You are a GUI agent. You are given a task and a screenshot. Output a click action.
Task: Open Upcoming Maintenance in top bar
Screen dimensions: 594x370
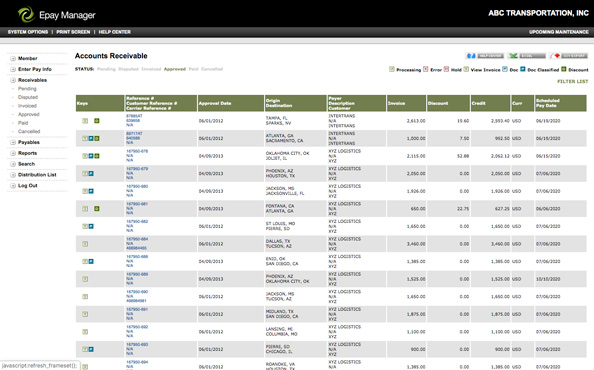tap(559, 32)
